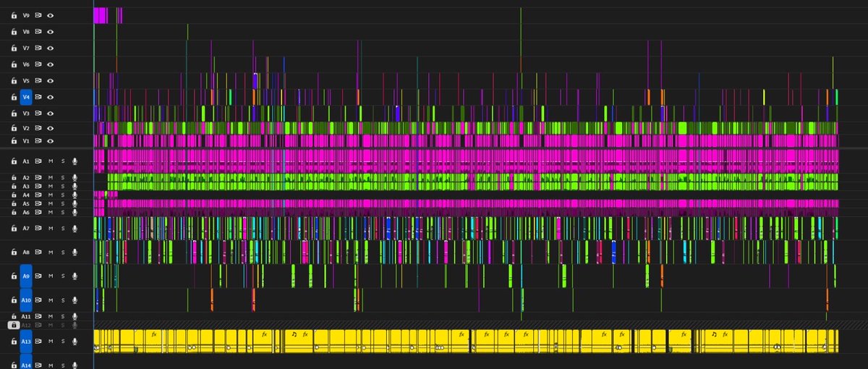Enable voice-over record on track A1

coord(75,162)
